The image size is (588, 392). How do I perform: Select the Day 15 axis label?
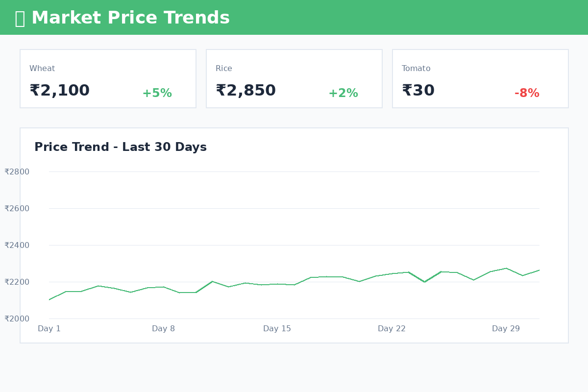tap(277, 329)
